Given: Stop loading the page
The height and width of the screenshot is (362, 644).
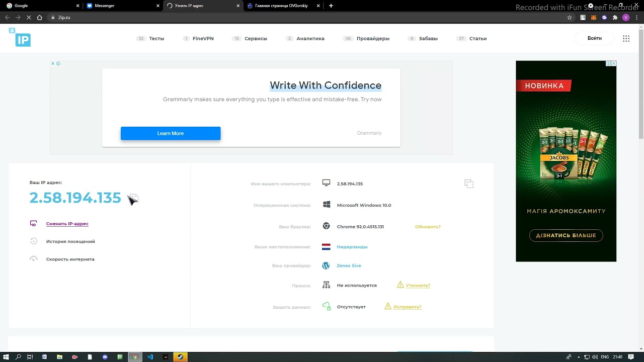Looking at the screenshot, I should point(29,17).
